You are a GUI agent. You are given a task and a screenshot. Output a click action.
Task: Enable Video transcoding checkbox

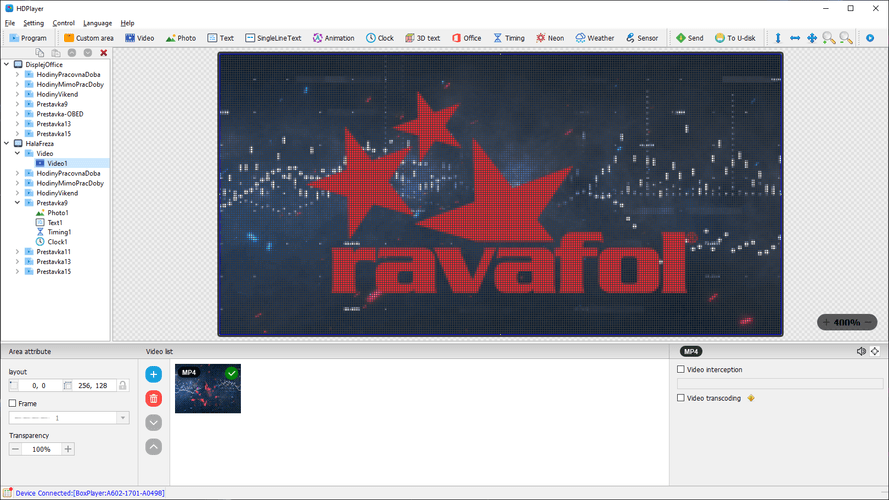click(681, 399)
